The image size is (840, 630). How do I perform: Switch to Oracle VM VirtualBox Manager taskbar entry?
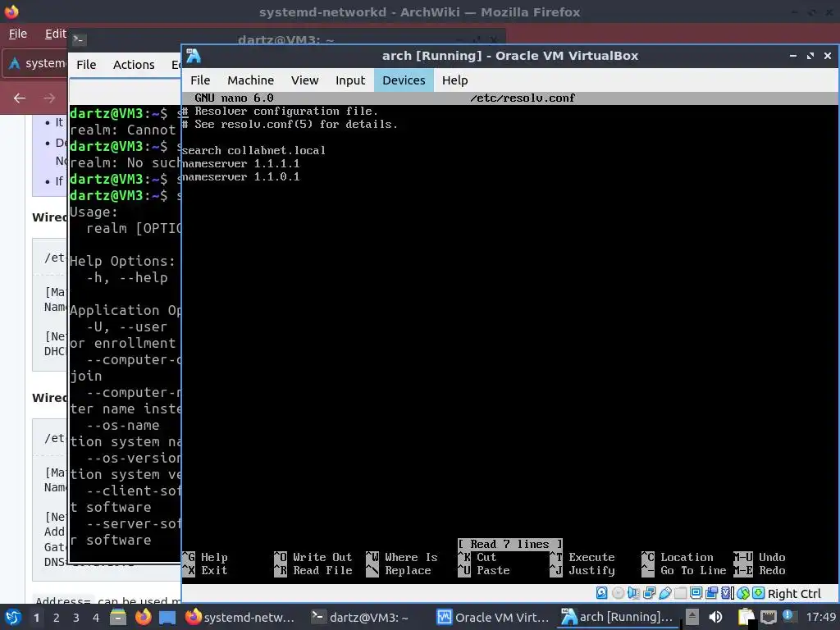coord(493,617)
